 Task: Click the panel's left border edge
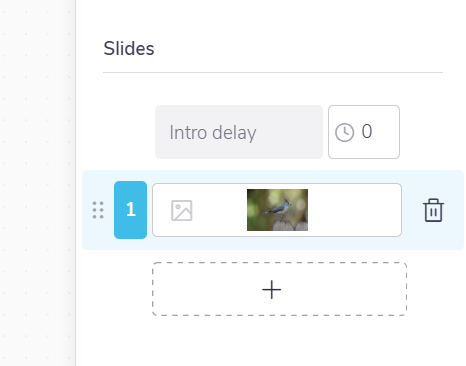[76, 183]
